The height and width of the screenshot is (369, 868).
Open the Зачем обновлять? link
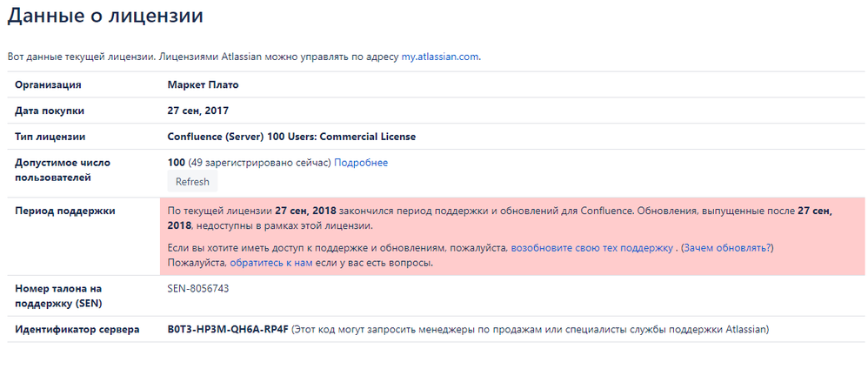tap(727, 248)
